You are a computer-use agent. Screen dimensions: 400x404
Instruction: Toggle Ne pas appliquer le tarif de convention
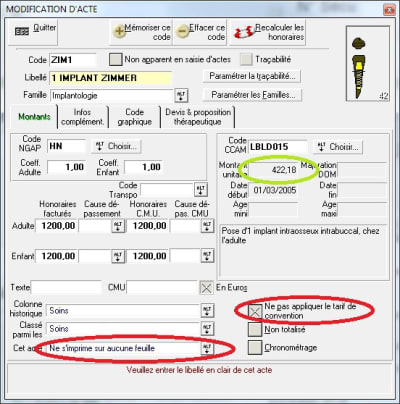pos(255,312)
